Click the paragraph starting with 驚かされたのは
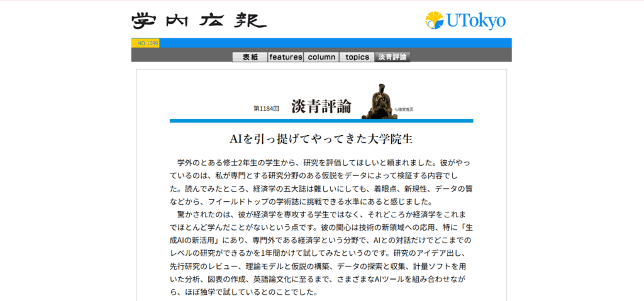 [321, 248]
